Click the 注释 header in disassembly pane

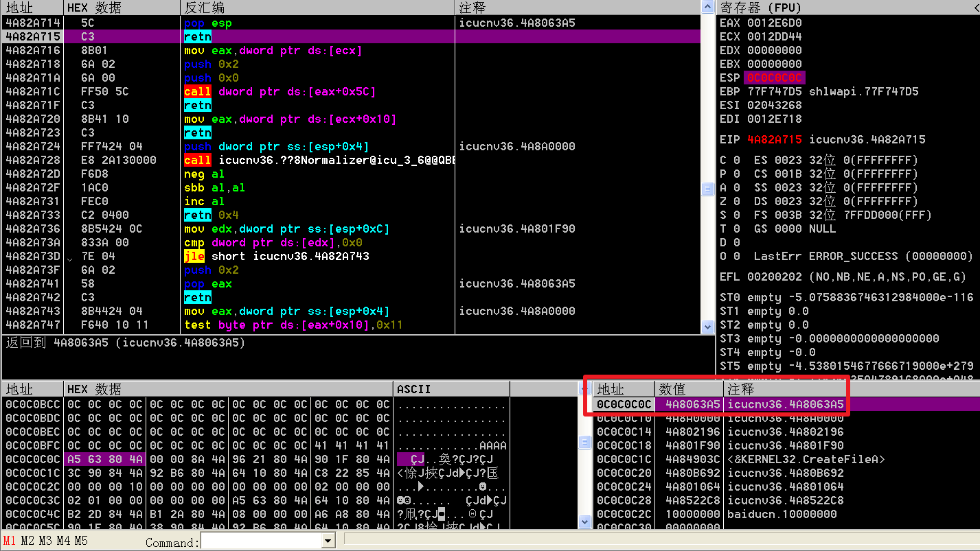(x=578, y=8)
